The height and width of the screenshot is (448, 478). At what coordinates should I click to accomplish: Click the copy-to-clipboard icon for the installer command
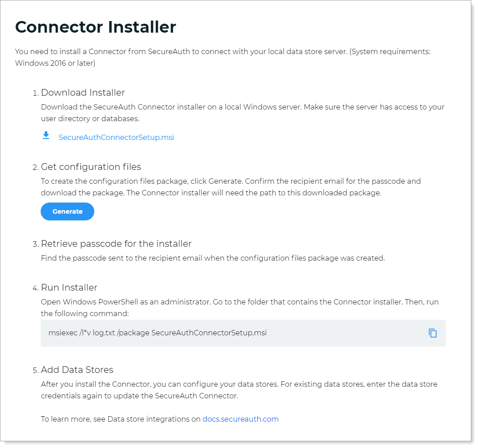click(432, 333)
